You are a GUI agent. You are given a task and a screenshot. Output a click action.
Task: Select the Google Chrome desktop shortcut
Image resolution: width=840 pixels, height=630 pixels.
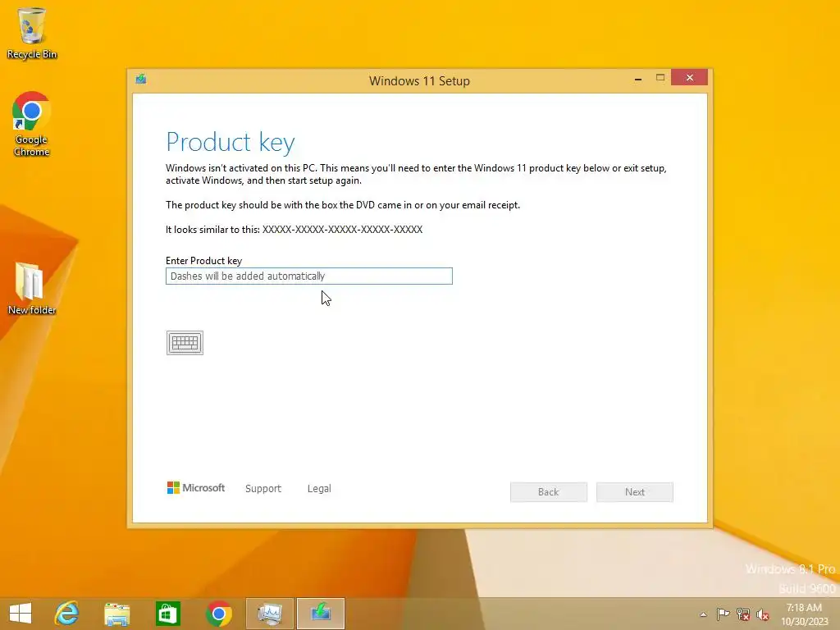32,125
